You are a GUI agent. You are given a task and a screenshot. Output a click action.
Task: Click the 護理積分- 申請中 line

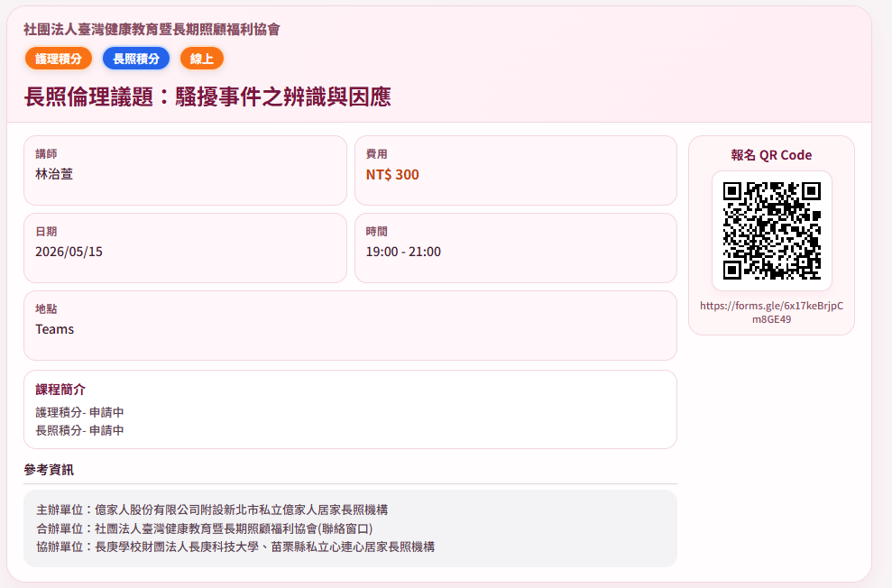pyautogui.click(x=79, y=412)
